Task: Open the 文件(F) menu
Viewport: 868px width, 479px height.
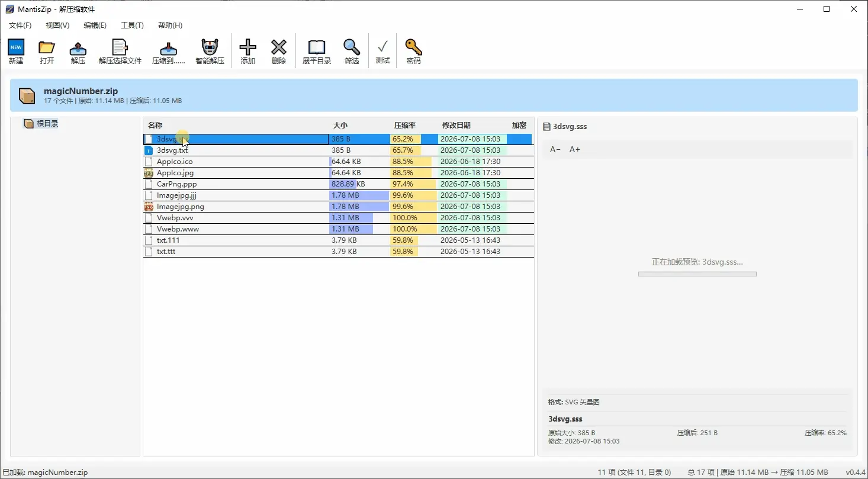Action: pos(20,25)
